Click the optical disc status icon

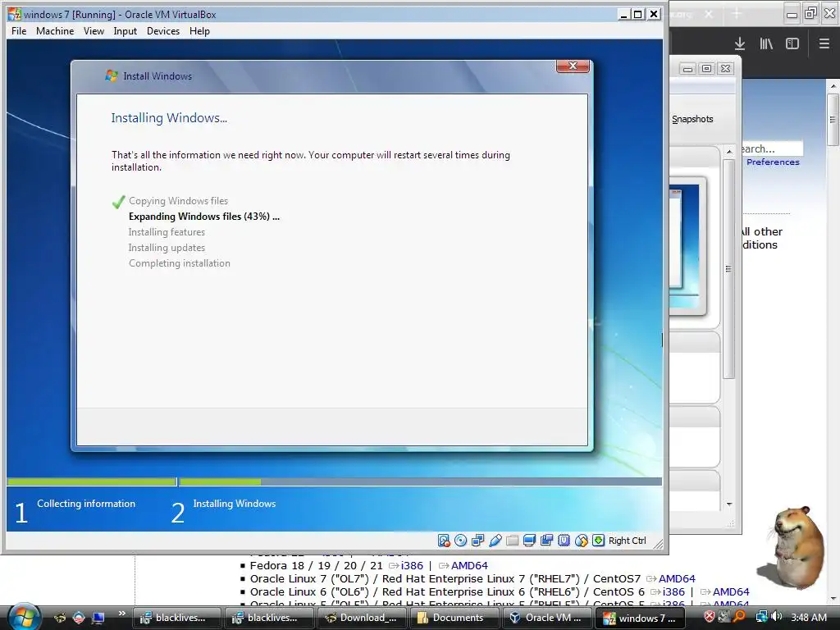(461, 541)
